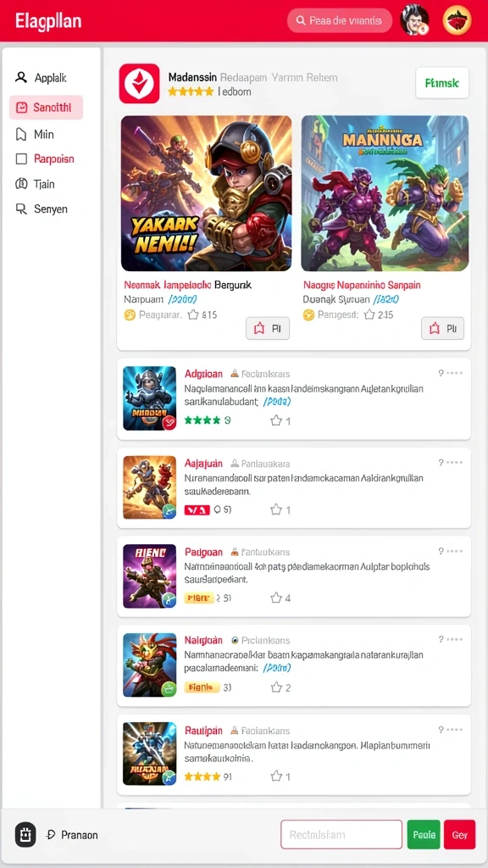Click the red Gey button

click(459, 834)
